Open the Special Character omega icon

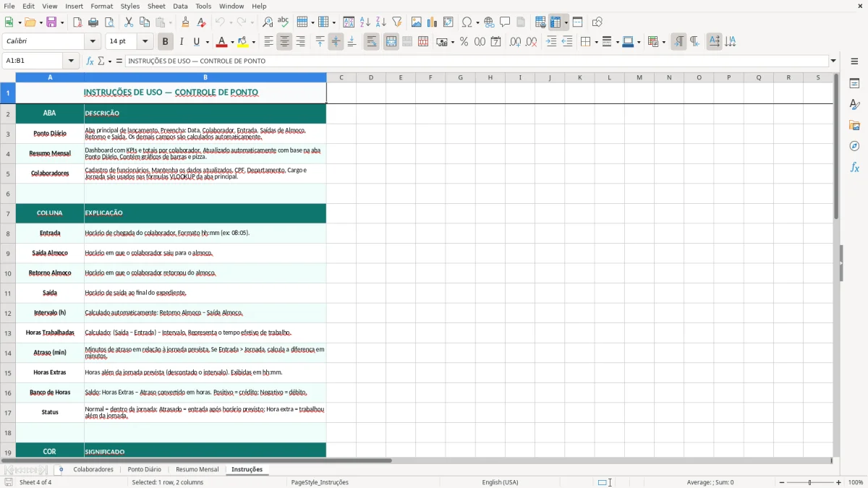467,22
